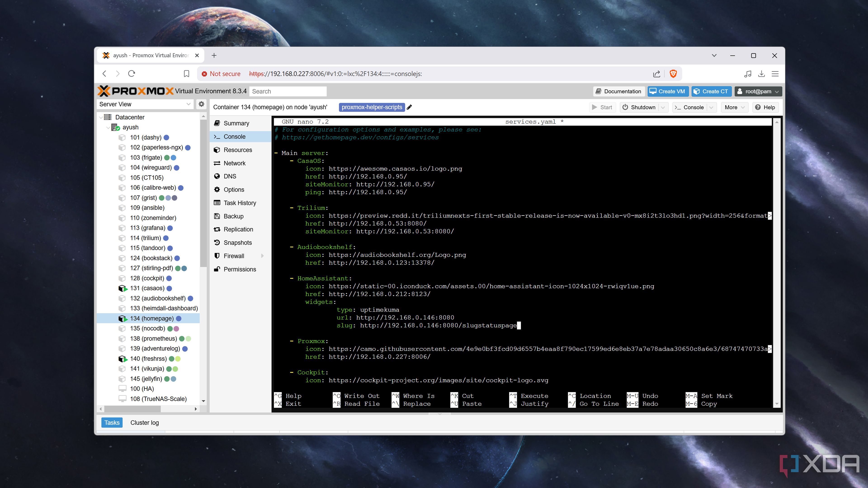
Task: Open the tab search chevron
Action: point(714,55)
